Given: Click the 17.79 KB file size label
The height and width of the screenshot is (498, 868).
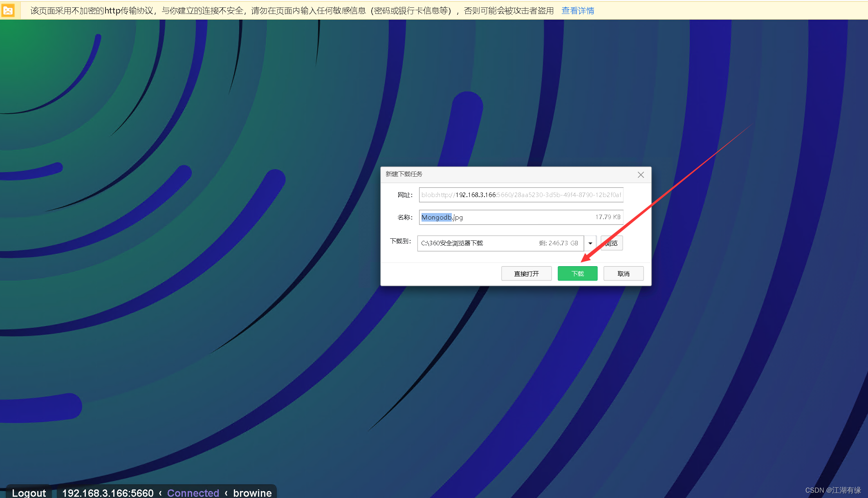Looking at the screenshot, I should [x=608, y=217].
